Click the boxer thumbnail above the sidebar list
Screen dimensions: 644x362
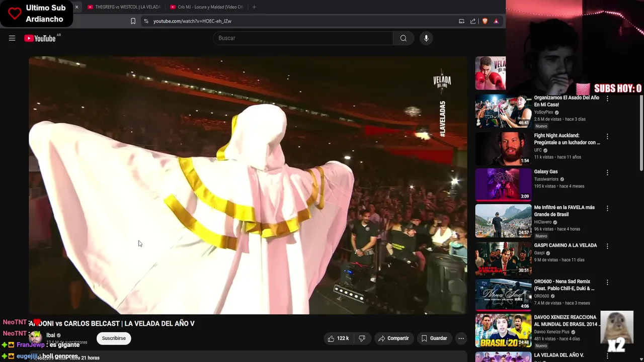(491, 73)
